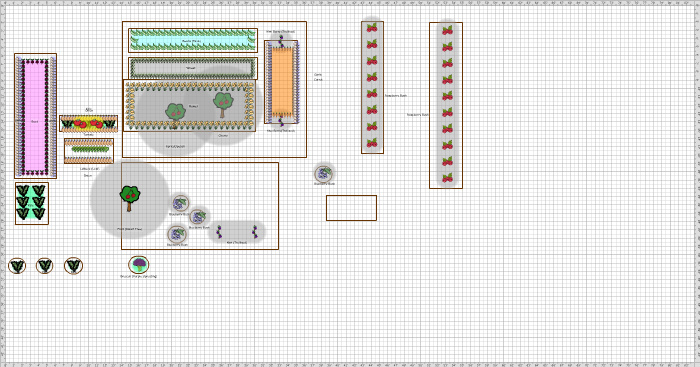
Task: Select the tall pink planting bed
Action: click(x=35, y=116)
